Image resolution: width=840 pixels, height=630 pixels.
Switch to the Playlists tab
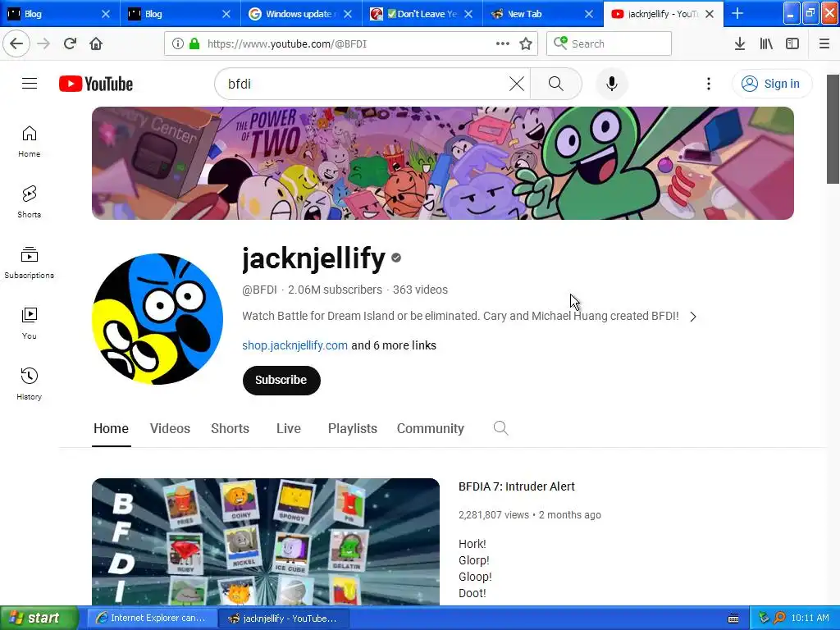pyautogui.click(x=353, y=428)
